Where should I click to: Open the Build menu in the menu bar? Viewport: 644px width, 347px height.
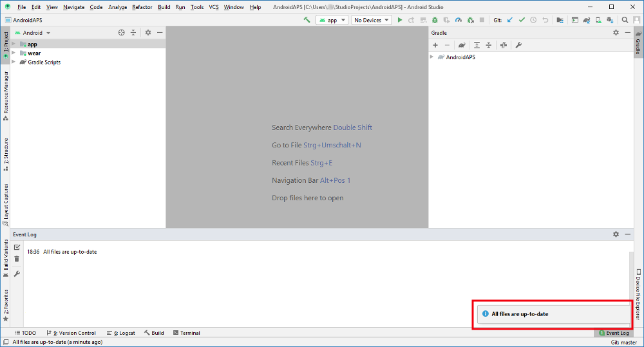tap(164, 7)
